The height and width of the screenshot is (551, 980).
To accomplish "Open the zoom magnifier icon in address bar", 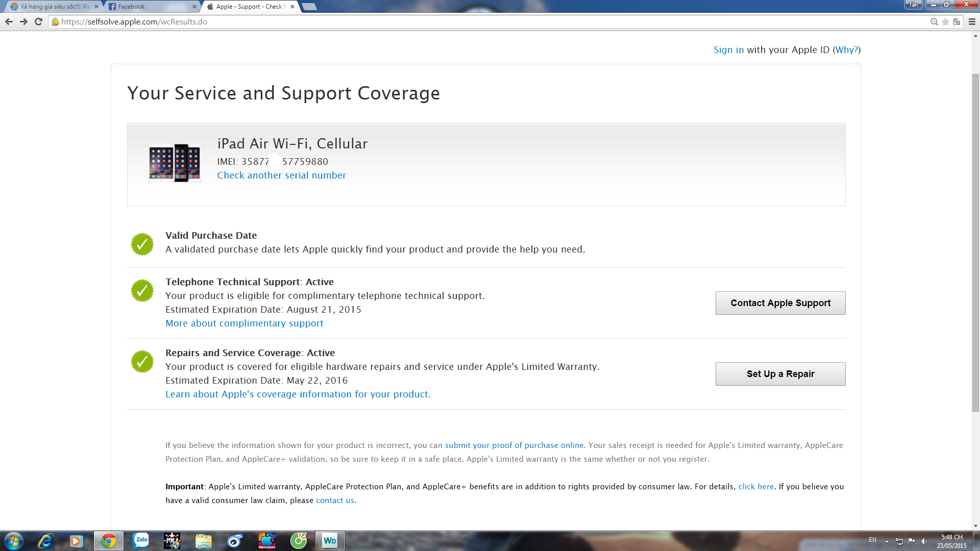I will (934, 22).
